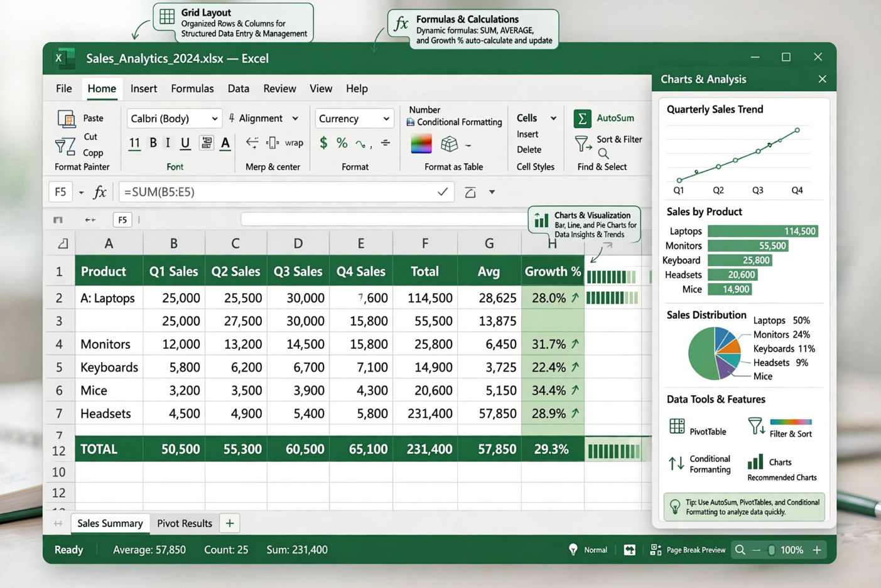
Task: Open the Help tab
Action: tap(357, 88)
